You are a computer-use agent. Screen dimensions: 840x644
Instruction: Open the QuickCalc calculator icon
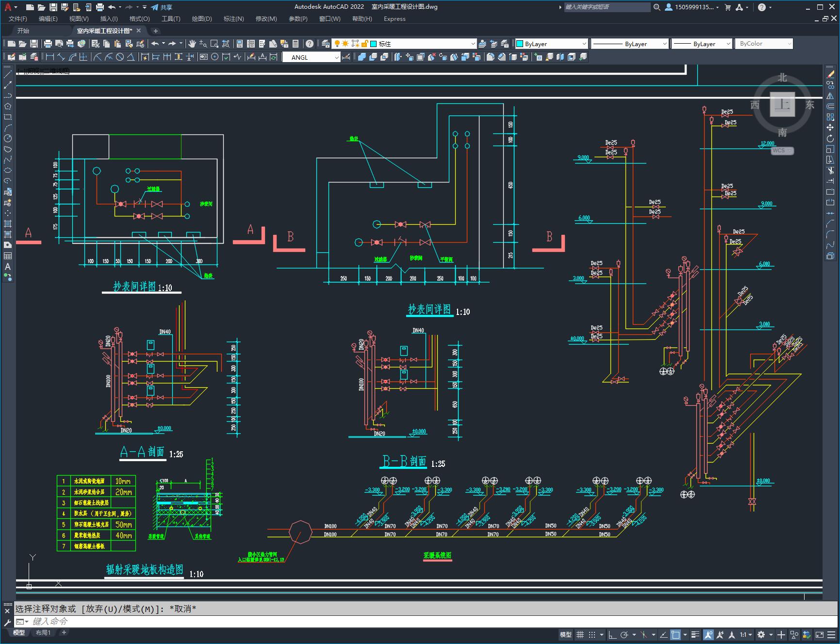pos(296,44)
